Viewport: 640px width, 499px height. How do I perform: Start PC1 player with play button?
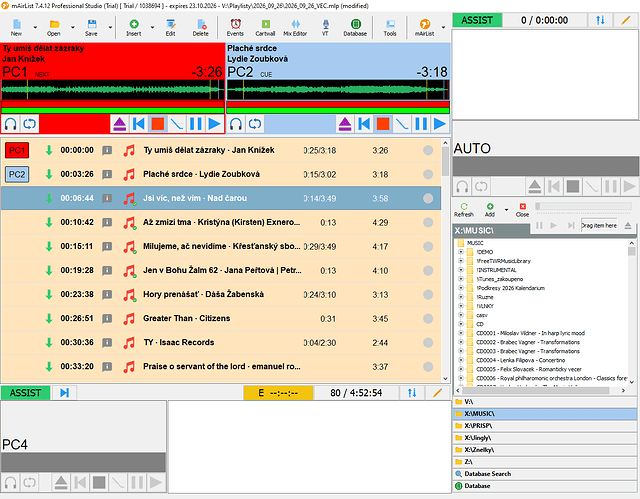point(214,124)
